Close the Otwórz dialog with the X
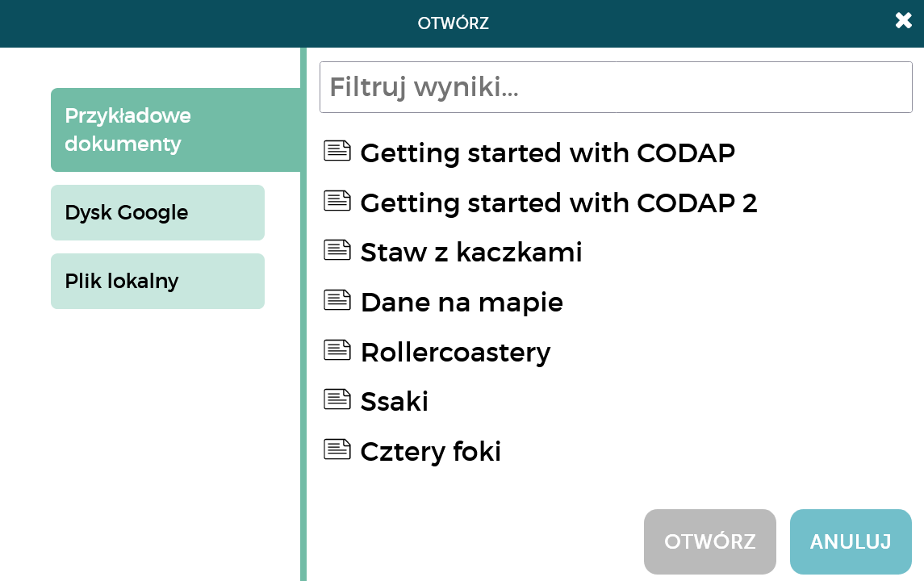The image size is (924, 581). pyautogui.click(x=903, y=21)
